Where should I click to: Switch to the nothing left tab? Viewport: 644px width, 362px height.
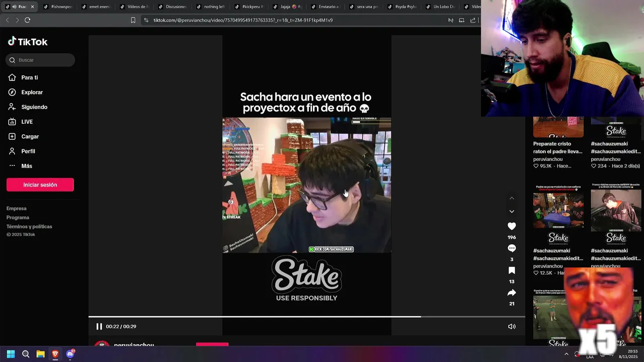click(211, 7)
